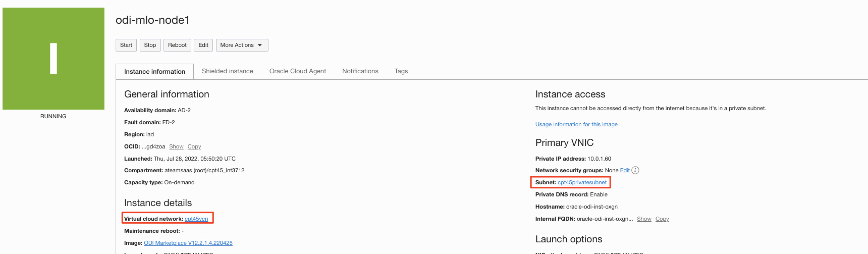868x254 pixels.
Task: Click the green instance status icon
Action: pyautogui.click(x=53, y=58)
